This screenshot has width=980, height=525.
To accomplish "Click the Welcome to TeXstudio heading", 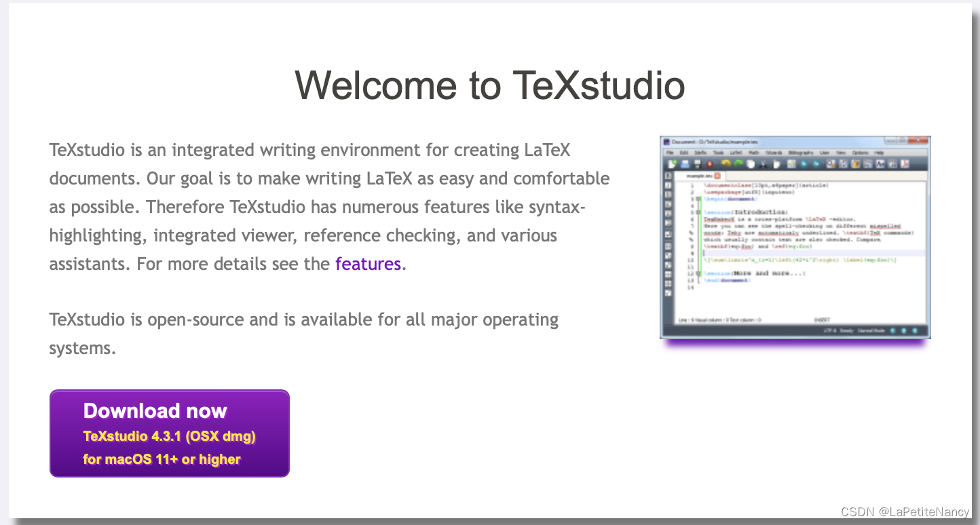I will (489, 85).
